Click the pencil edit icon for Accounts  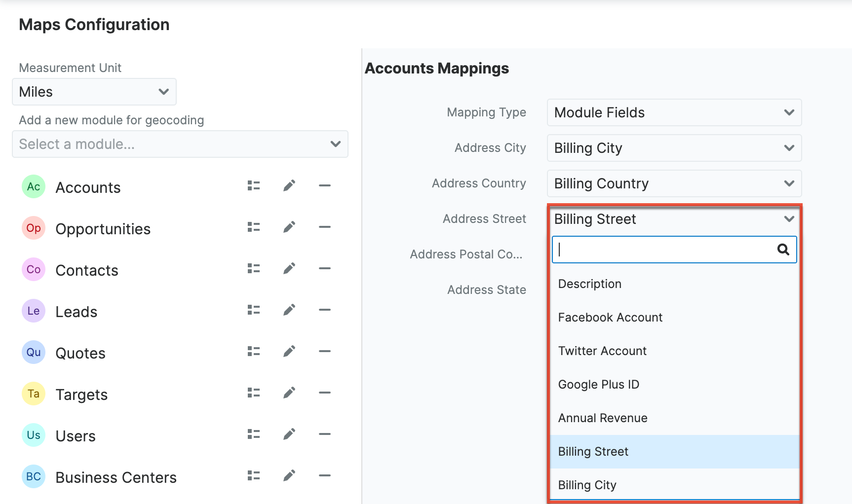[289, 186]
